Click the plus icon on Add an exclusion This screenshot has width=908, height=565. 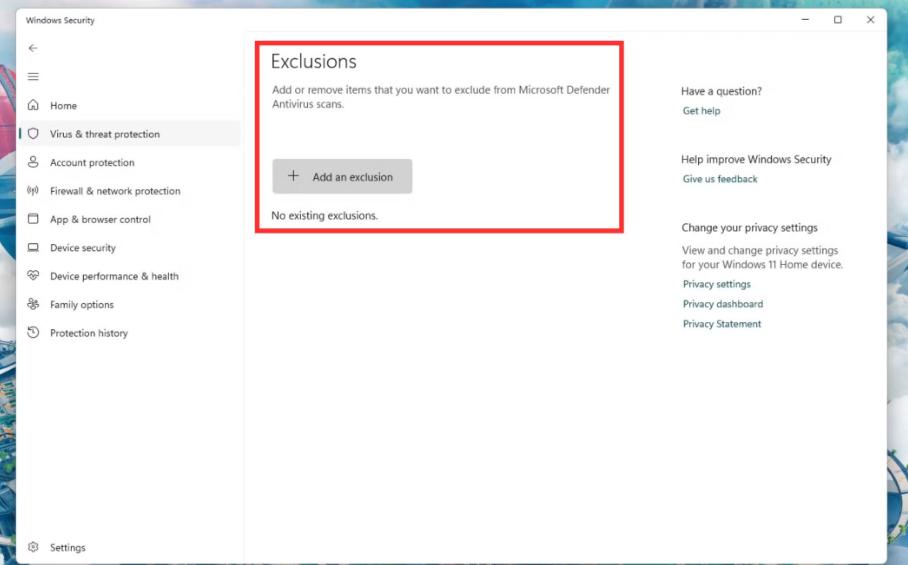[x=294, y=176]
